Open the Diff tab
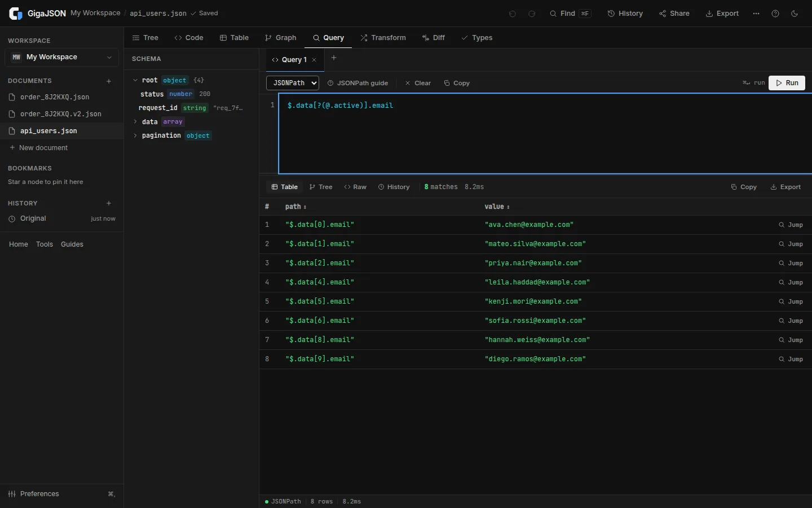 [434, 38]
